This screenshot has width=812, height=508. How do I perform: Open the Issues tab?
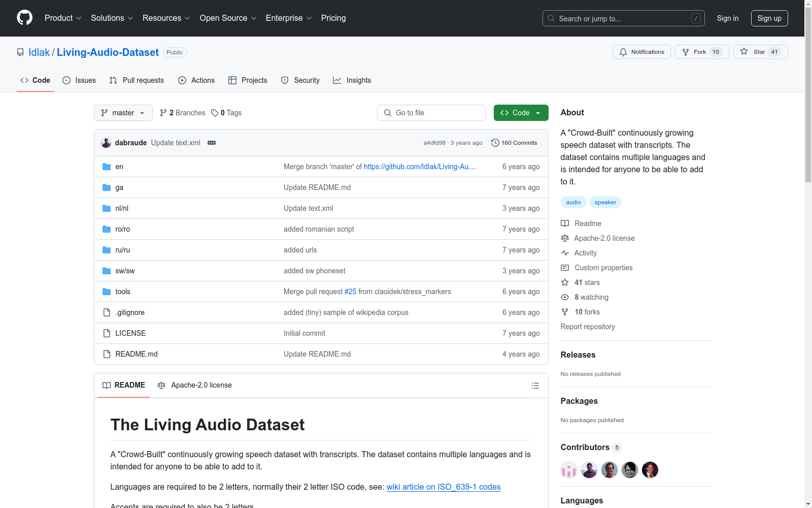(79, 80)
